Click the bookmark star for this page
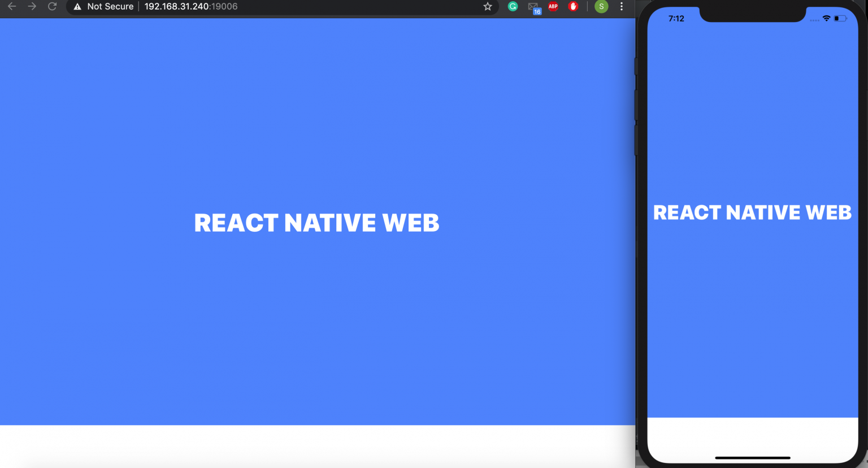Screen dimensions: 868x468 tap(487, 7)
